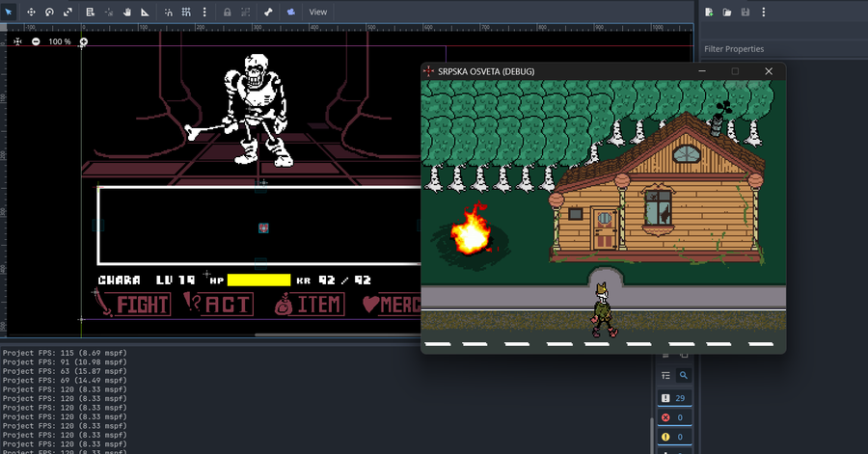868x454 pixels.
Task: Switch to the Rotate Mode tool
Action: (49, 12)
